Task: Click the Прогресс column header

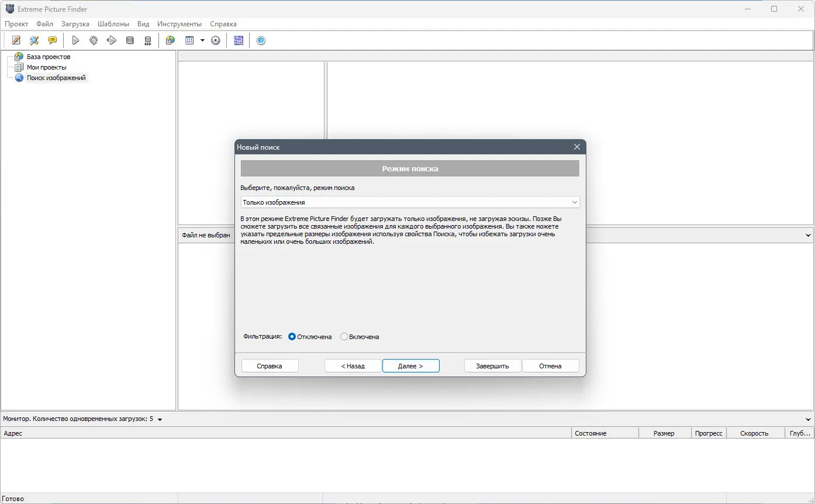Action: click(x=709, y=433)
